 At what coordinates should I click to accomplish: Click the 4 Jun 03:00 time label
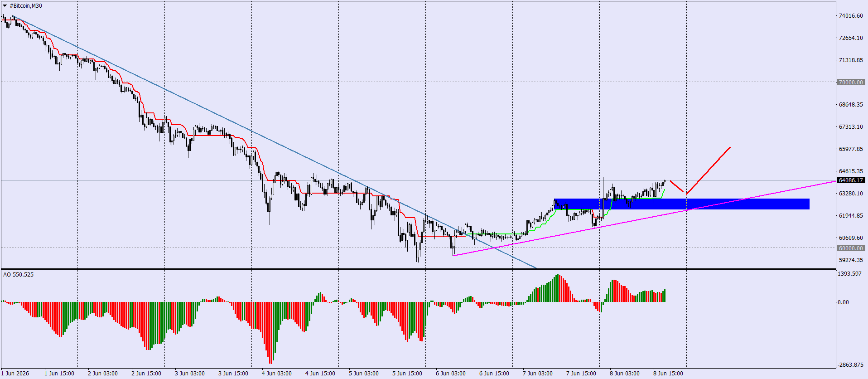pos(277,374)
